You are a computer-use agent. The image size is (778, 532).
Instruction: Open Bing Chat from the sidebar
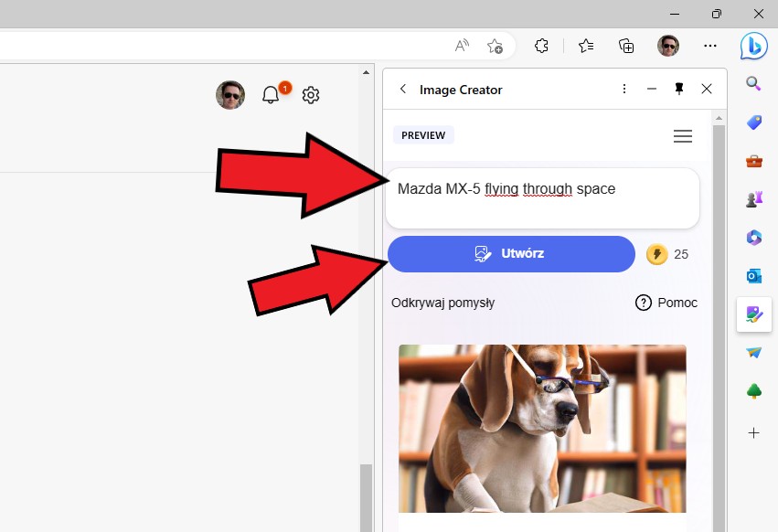(x=753, y=47)
